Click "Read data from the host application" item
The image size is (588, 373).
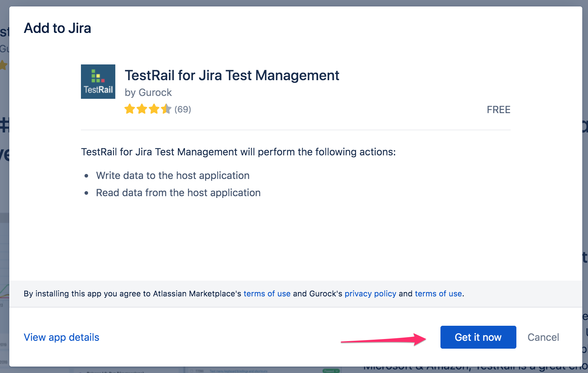(x=178, y=193)
